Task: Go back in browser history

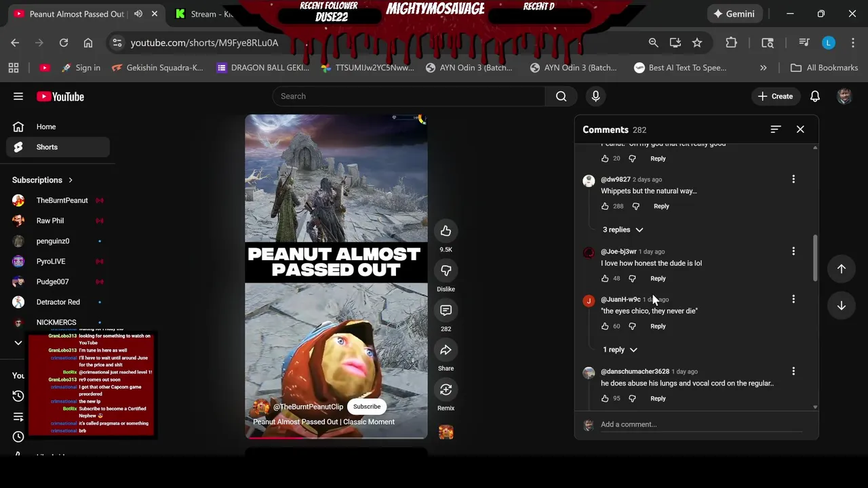Action: (15, 43)
